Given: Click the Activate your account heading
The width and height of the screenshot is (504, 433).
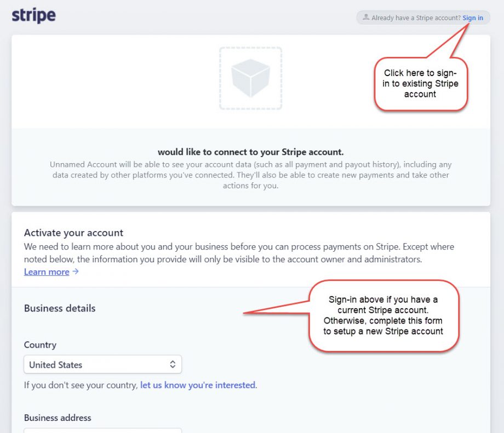Looking at the screenshot, I should click(73, 232).
